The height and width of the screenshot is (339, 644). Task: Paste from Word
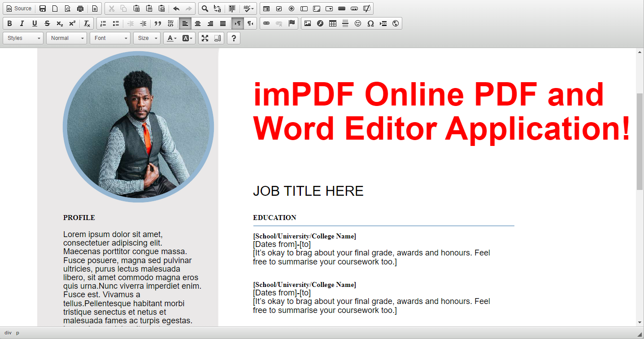coord(162,9)
